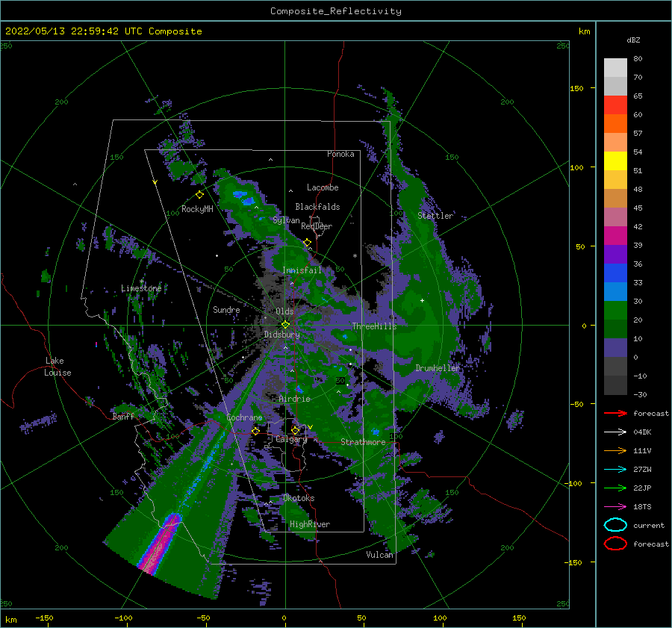Click the orange swatch between 60 and 57 dBZ
672x628 pixels.
tap(615, 123)
